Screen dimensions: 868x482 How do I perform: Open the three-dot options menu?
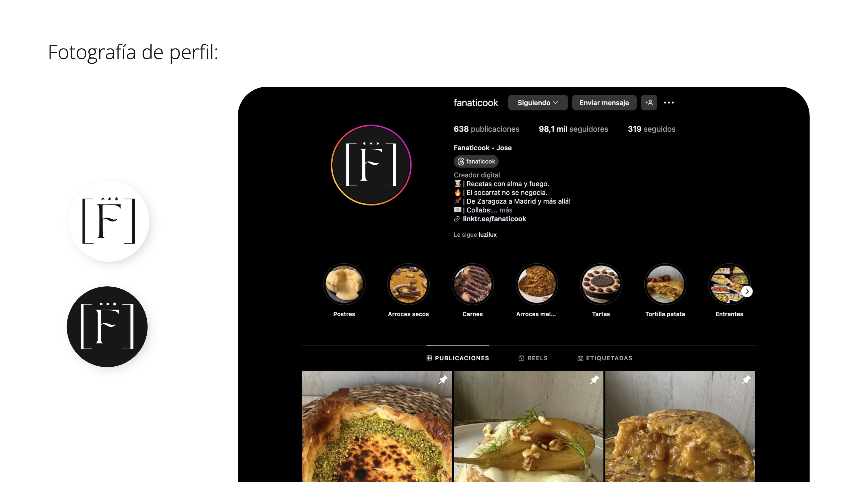click(x=669, y=102)
